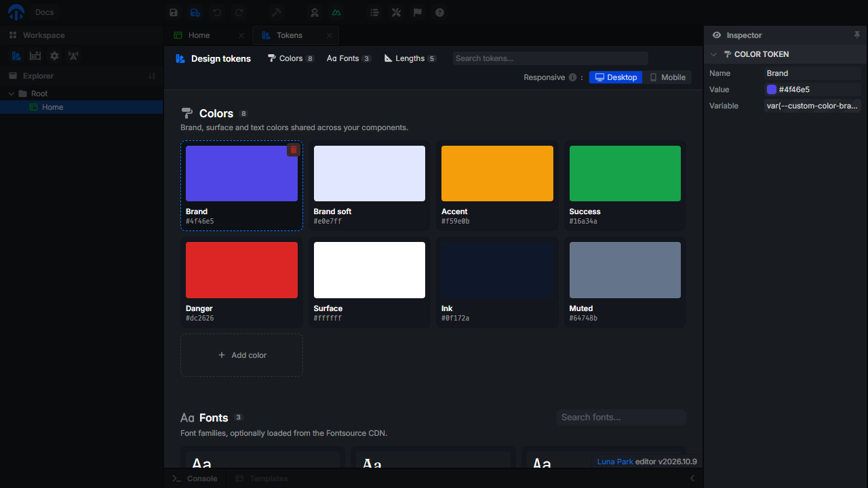This screenshot has height=488, width=868.
Task: Switch responsive mode to Desktop
Action: [x=616, y=77]
